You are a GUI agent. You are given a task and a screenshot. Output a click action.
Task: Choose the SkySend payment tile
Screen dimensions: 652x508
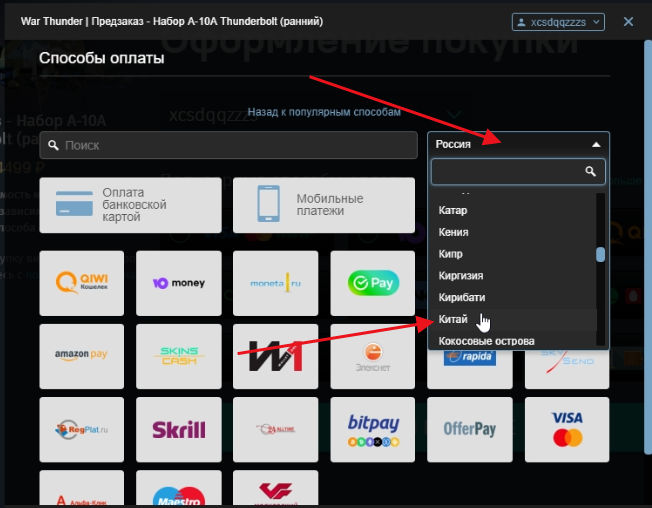[567, 369]
